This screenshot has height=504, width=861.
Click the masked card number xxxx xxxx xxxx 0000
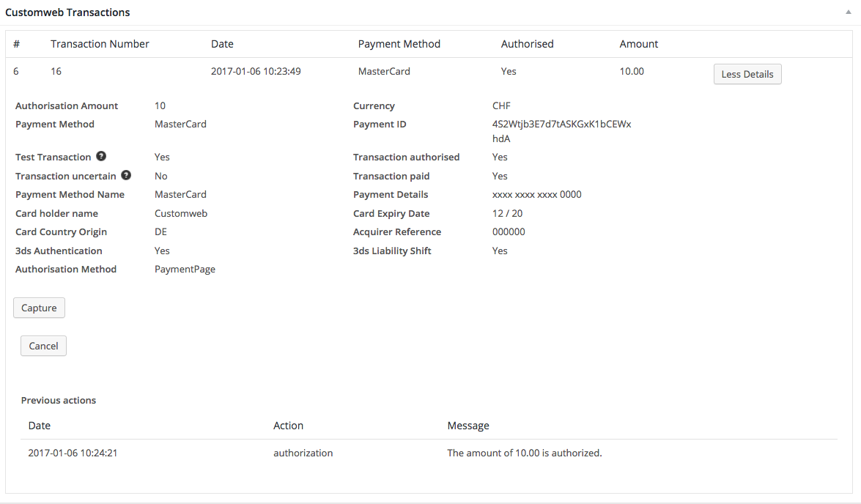pyautogui.click(x=536, y=195)
